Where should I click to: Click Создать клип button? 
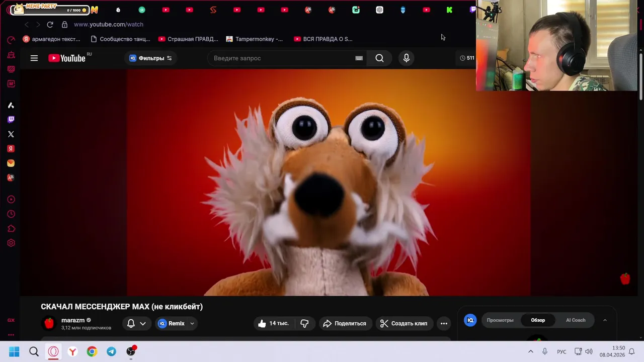point(404,323)
